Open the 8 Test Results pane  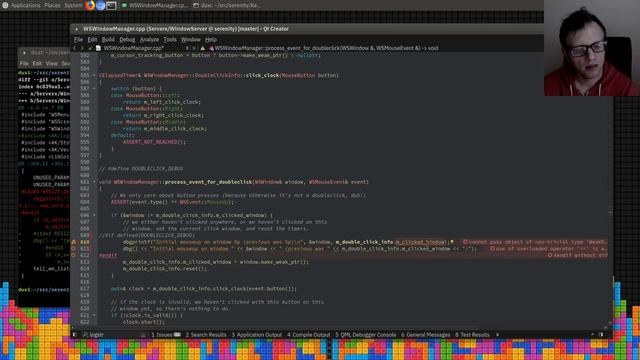click(472, 335)
